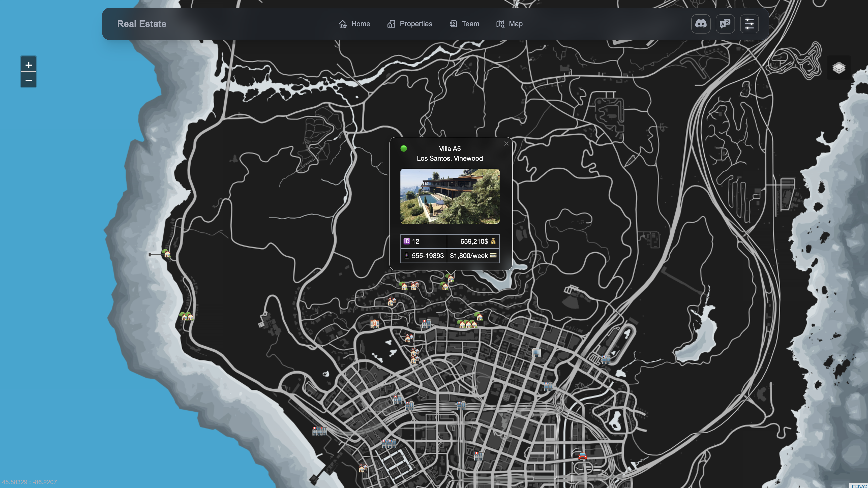The width and height of the screenshot is (868, 488).
Task: Click the Real Estate logo title
Action: tap(142, 24)
